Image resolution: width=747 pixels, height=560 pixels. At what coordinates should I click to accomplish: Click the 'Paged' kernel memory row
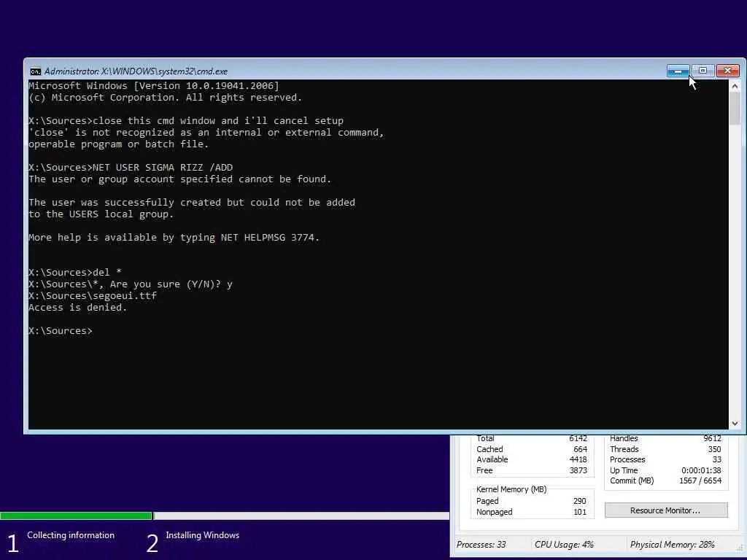pyautogui.click(x=532, y=501)
